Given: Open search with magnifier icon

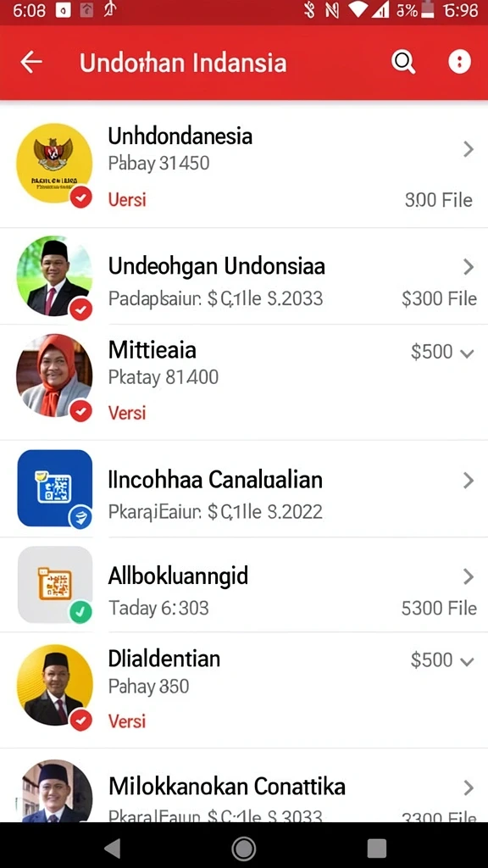Looking at the screenshot, I should (403, 62).
